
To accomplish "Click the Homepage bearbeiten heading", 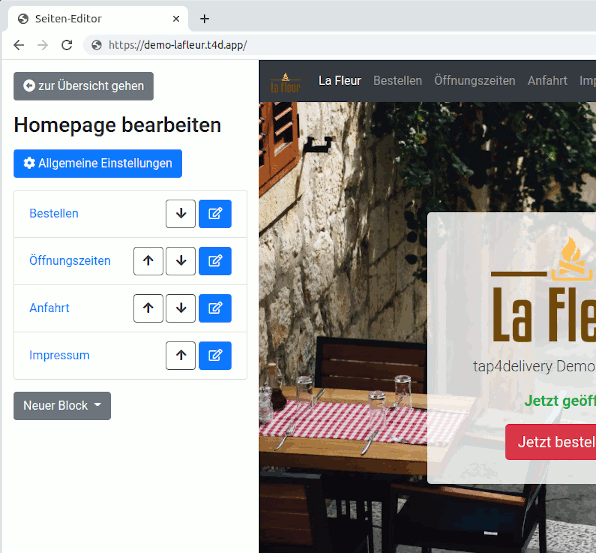I will (x=117, y=125).
